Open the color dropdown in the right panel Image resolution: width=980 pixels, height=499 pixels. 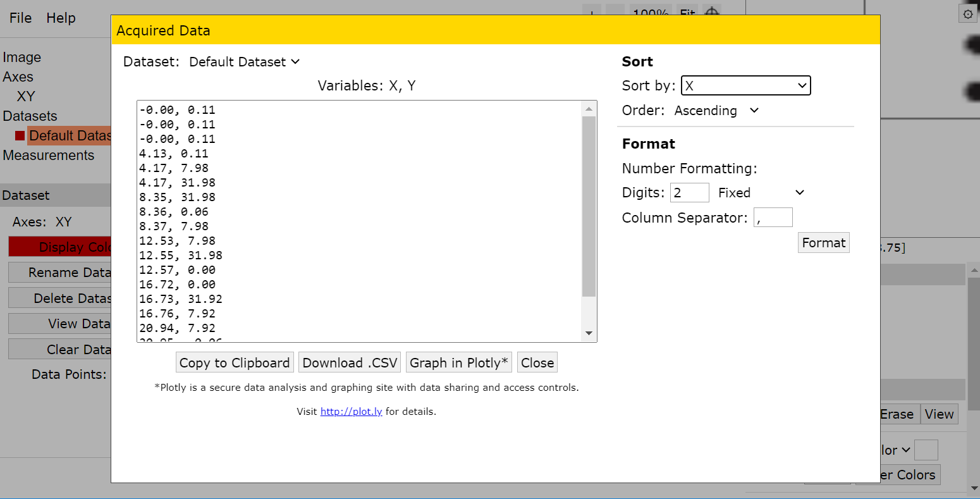click(x=896, y=450)
